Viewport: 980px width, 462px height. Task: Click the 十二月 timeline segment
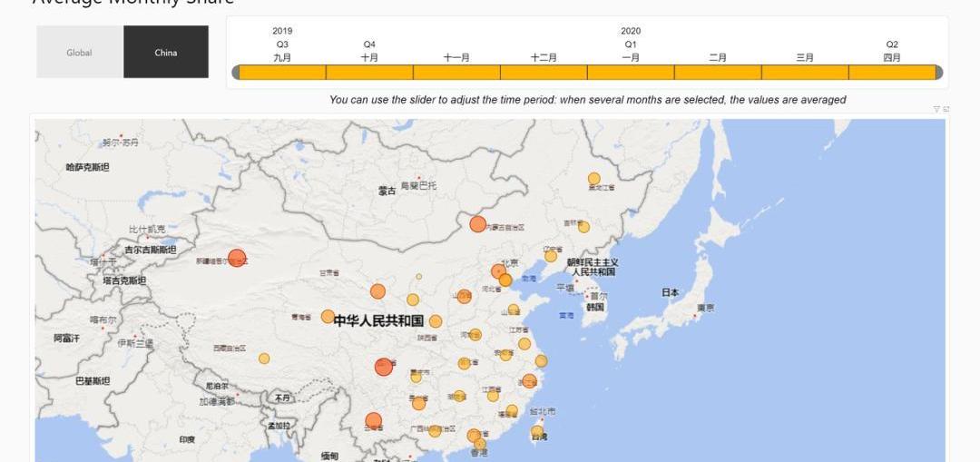click(544, 73)
